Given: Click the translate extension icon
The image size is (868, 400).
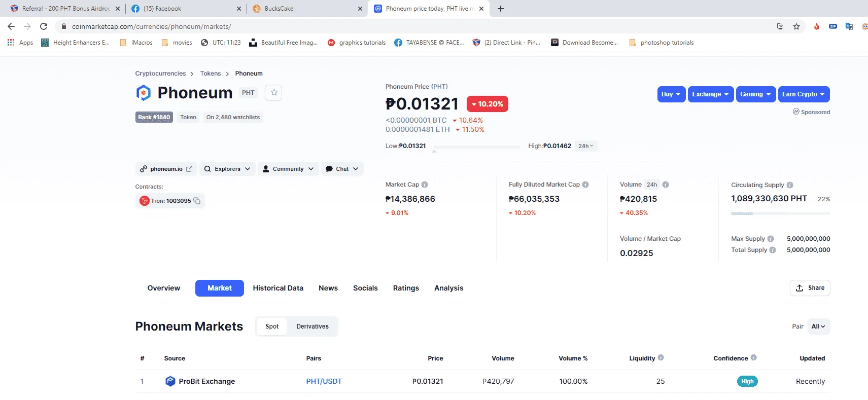Looking at the screenshot, I should coord(849,26).
